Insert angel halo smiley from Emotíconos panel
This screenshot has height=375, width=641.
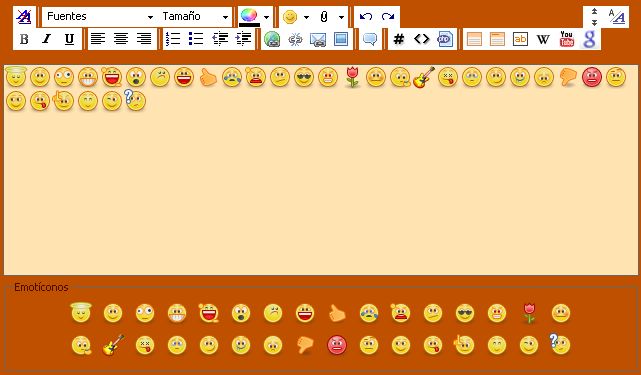[x=81, y=313]
